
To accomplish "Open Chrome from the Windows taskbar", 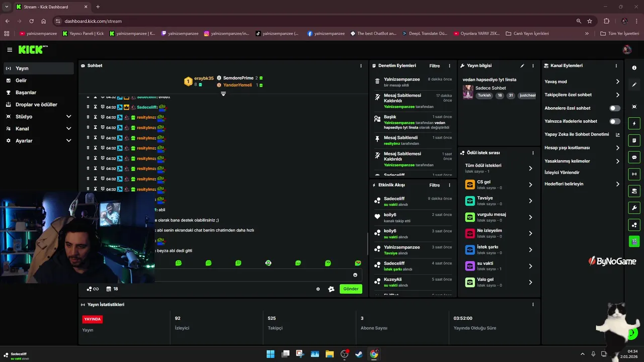I will coord(374,354).
